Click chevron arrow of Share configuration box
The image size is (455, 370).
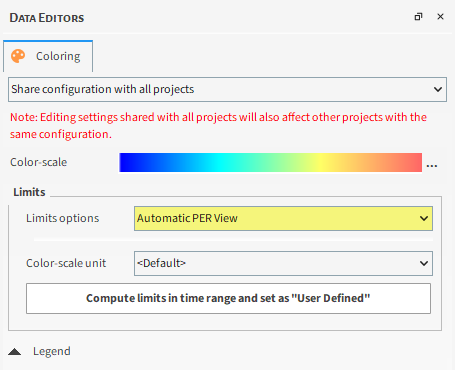(x=438, y=89)
